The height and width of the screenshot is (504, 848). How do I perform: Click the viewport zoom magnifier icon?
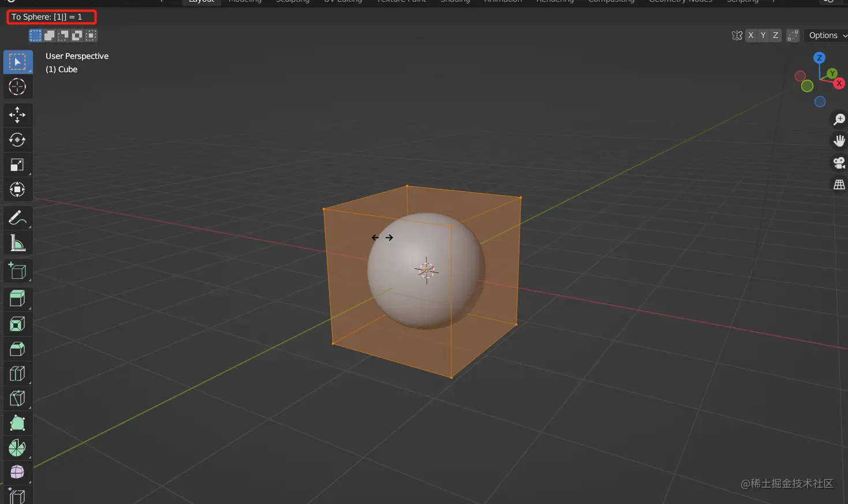click(839, 120)
